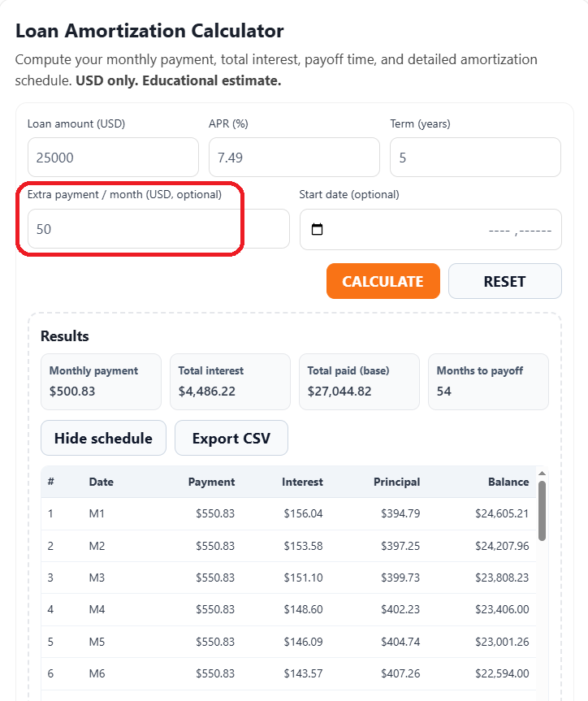
Task: Export the schedule as CSV
Action: click(231, 438)
